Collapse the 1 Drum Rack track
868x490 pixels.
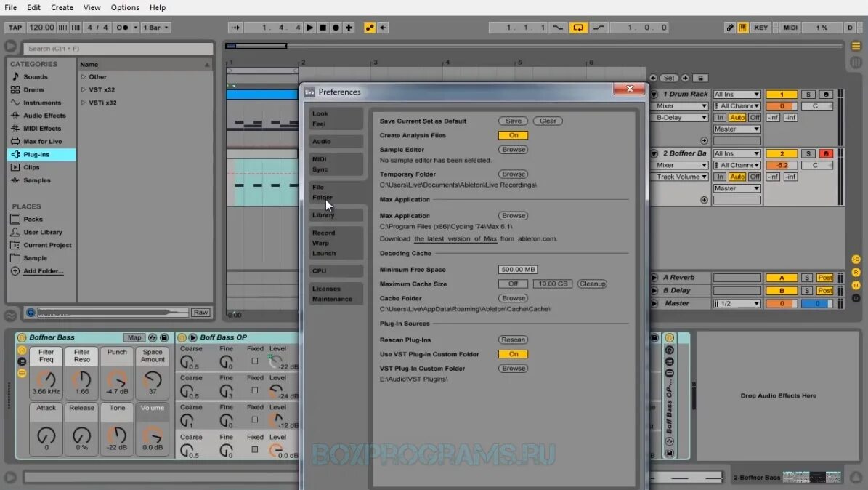click(x=654, y=95)
